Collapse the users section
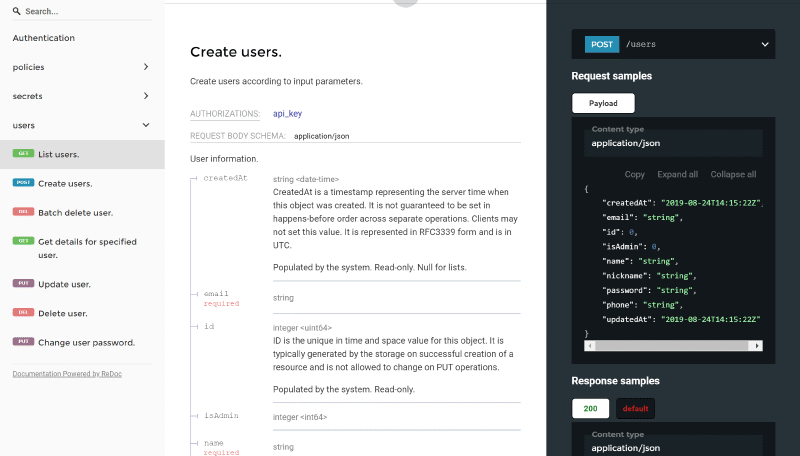800x456 pixels. pos(146,125)
